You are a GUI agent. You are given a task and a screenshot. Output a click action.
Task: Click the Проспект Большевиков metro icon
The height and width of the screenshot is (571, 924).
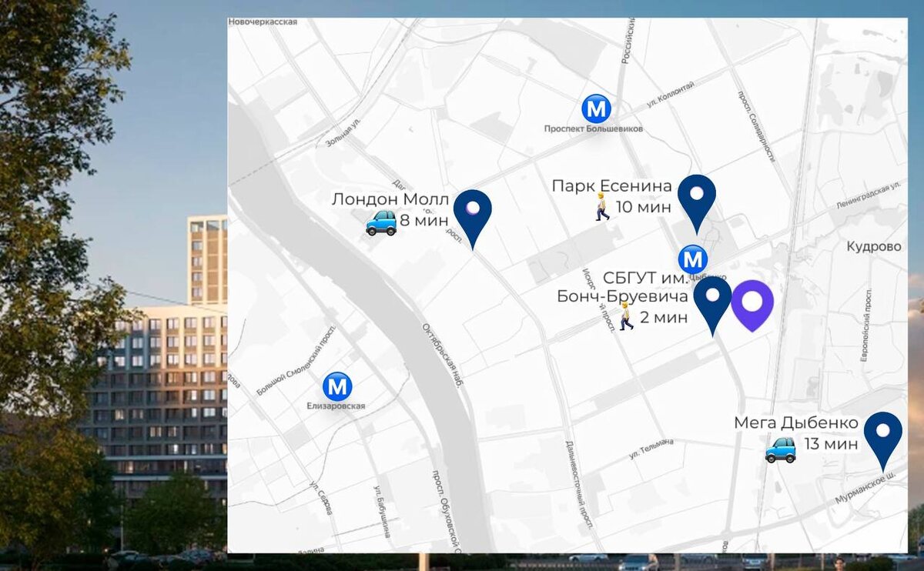[x=595, y=109]
